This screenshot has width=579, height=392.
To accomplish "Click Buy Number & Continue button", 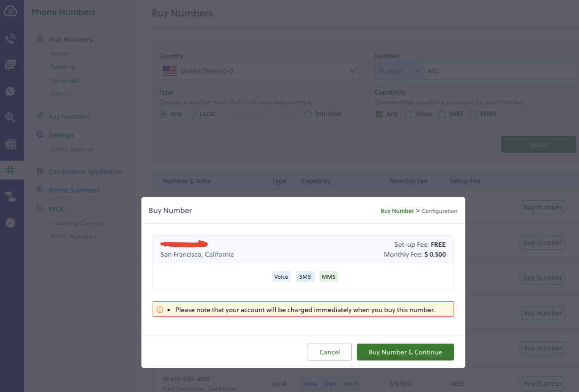I will click(x=405, y=352).
